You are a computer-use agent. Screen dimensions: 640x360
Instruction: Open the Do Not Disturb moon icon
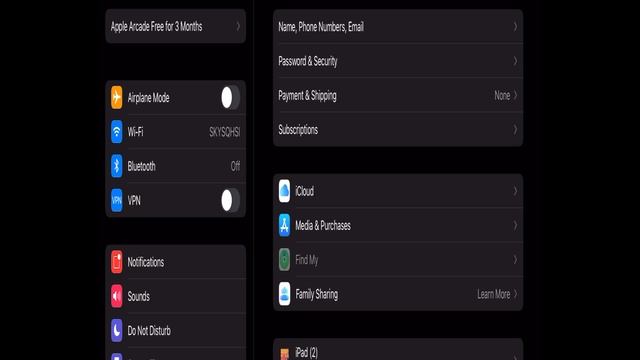tap(116, 330)
